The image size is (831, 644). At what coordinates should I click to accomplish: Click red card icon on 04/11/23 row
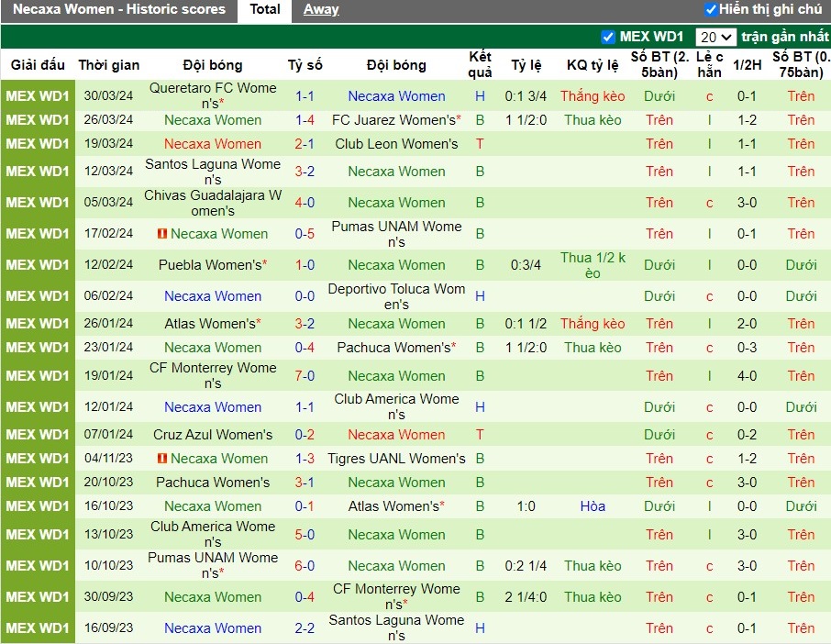(162, 458)
